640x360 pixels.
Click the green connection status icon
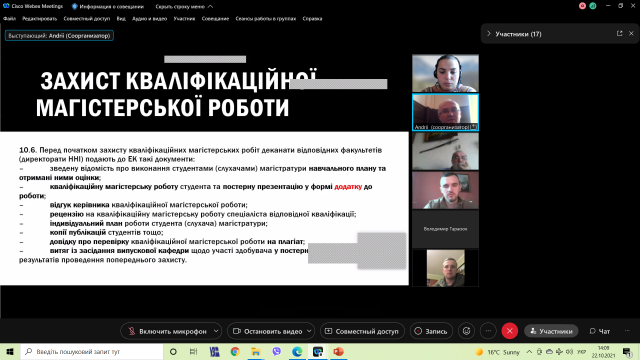click(593, 6)
